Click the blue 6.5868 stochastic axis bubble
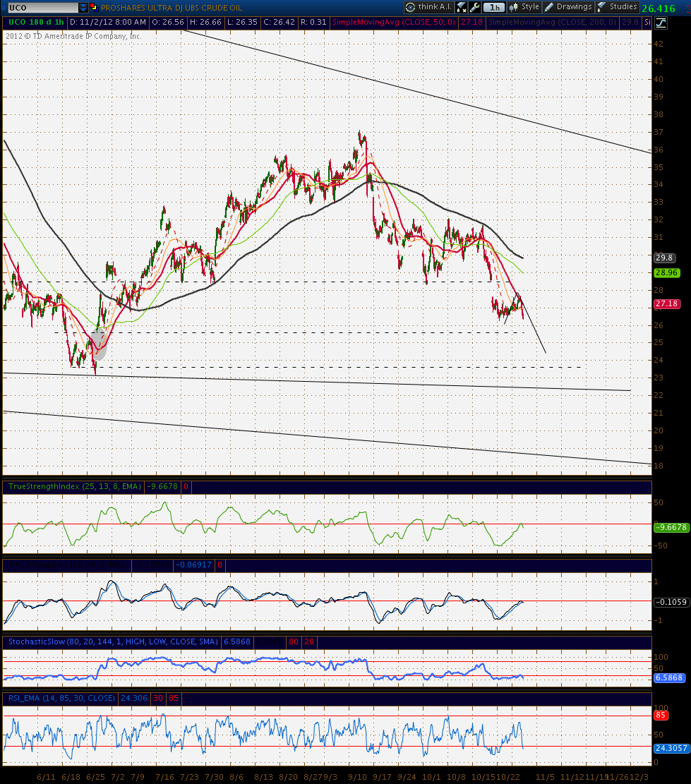The image size is (691, 784). tap(669, 677)
